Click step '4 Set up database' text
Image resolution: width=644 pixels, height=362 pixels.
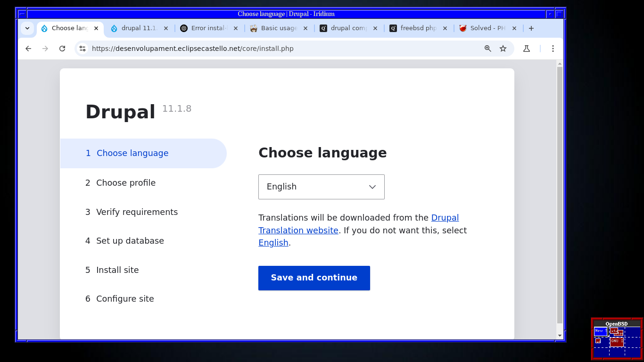[124, 241]
